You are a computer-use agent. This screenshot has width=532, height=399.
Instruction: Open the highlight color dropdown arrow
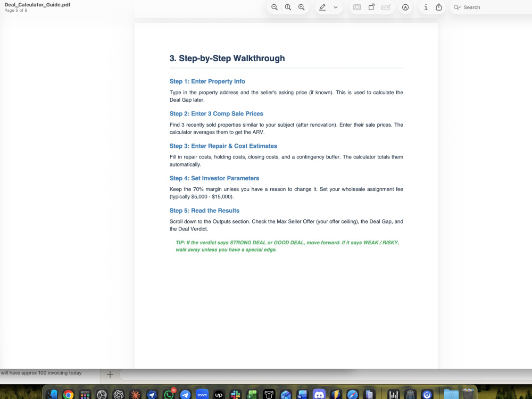336,7
